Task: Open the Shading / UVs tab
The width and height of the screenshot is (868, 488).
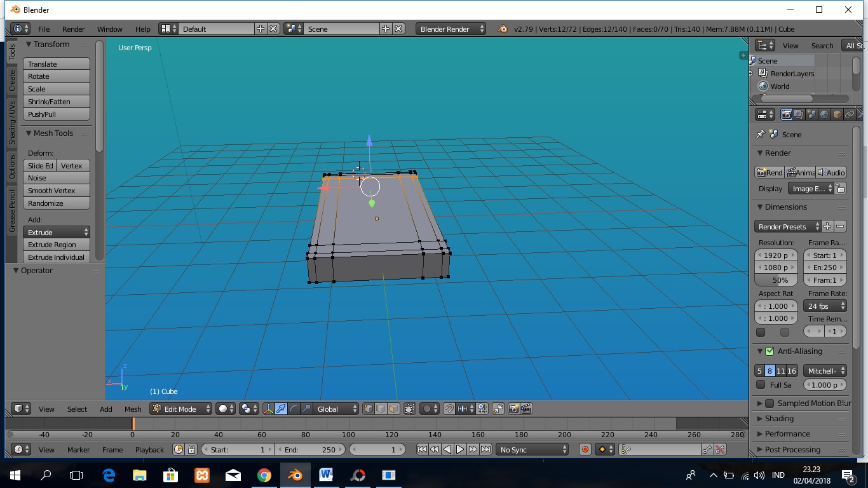Action: (12, 122)
